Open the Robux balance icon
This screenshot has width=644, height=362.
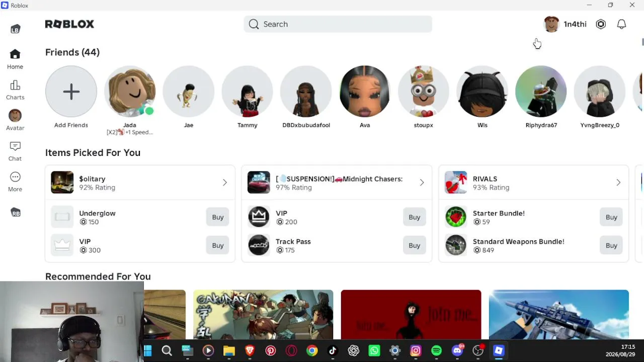pyautogui.click(x=601, y=24)
